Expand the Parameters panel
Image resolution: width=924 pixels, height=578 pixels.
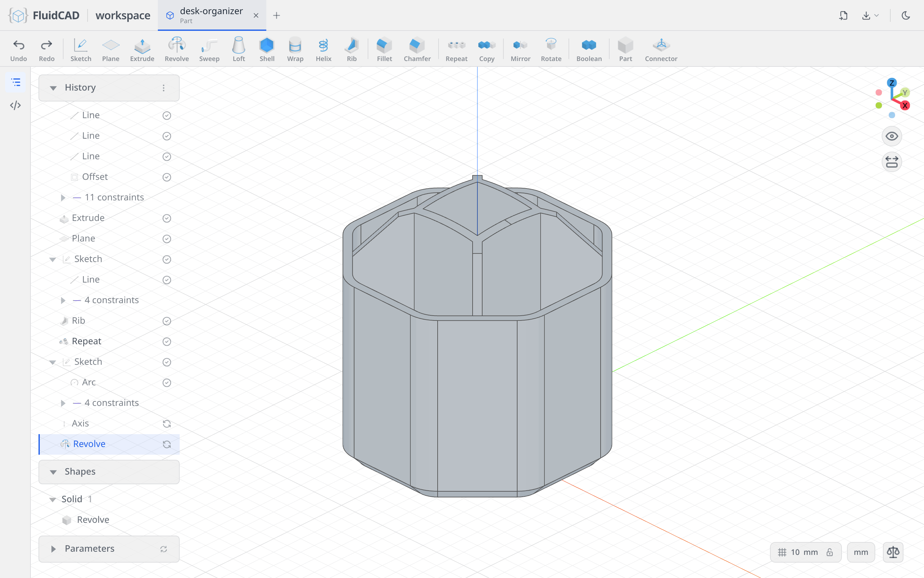click(x=53, y=549)
